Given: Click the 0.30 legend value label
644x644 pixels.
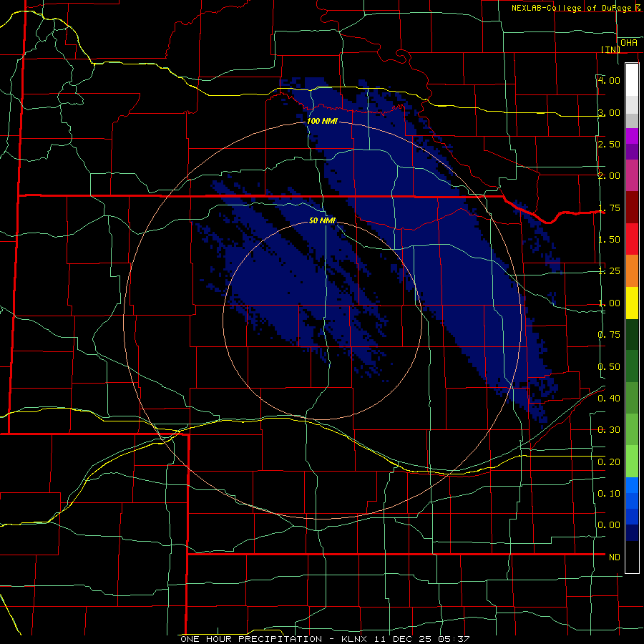Looking at the screenshot, I should tap(609, 430).
